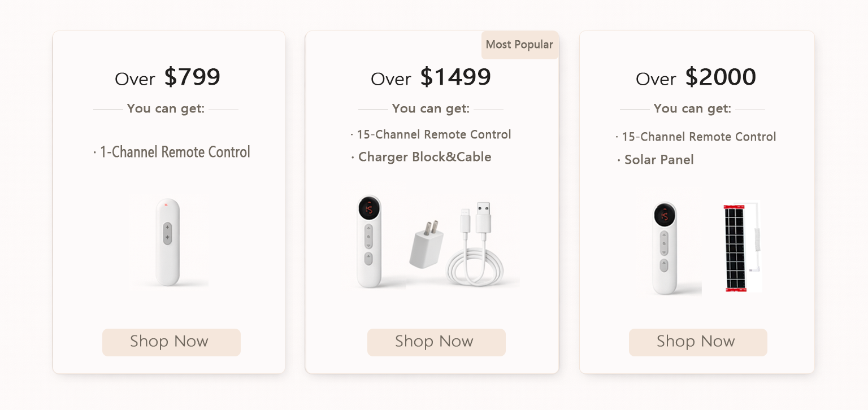Click 15-Channel Remote Control in the $1499 card

pos(431,134)
